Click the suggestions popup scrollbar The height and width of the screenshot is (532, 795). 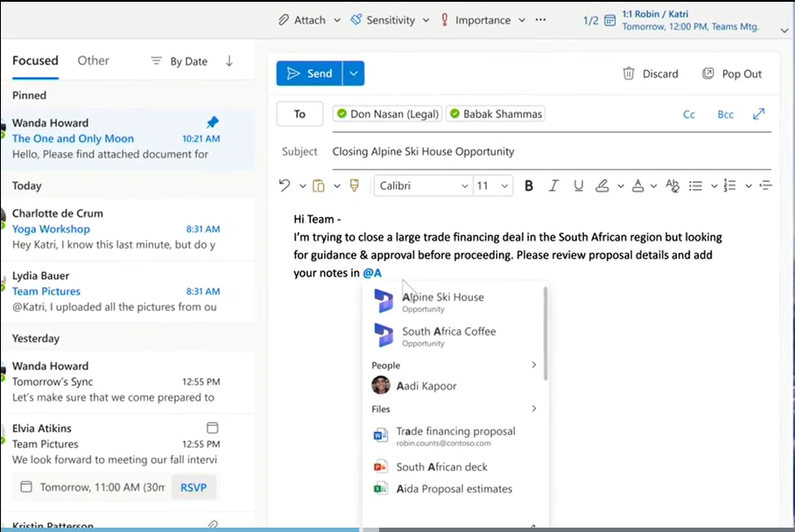pyautogui.click(x=545, y=333)
